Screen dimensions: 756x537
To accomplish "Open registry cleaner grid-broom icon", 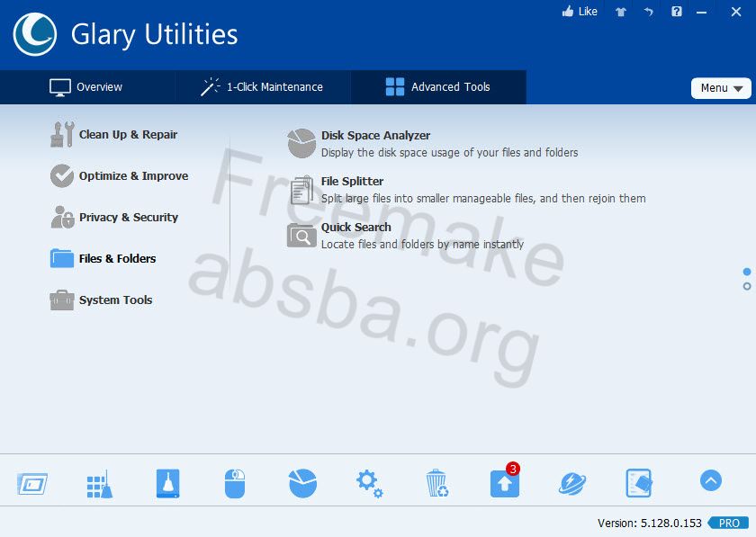I will point(99,484).
